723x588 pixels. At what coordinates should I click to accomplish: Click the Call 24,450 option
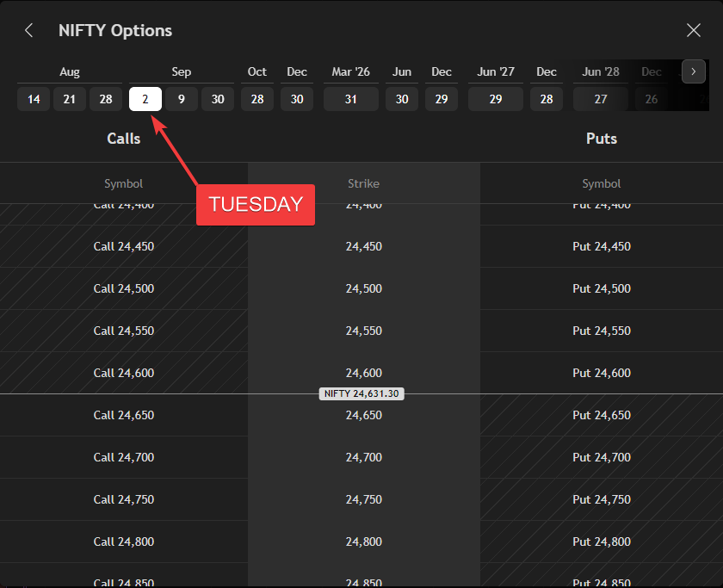124,246
